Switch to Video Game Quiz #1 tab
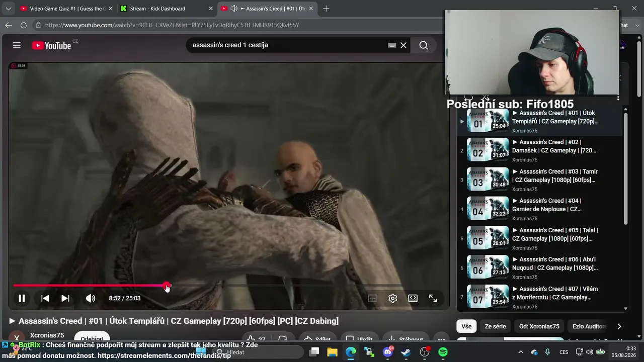The image size is (644, 362). coord(66,9)
